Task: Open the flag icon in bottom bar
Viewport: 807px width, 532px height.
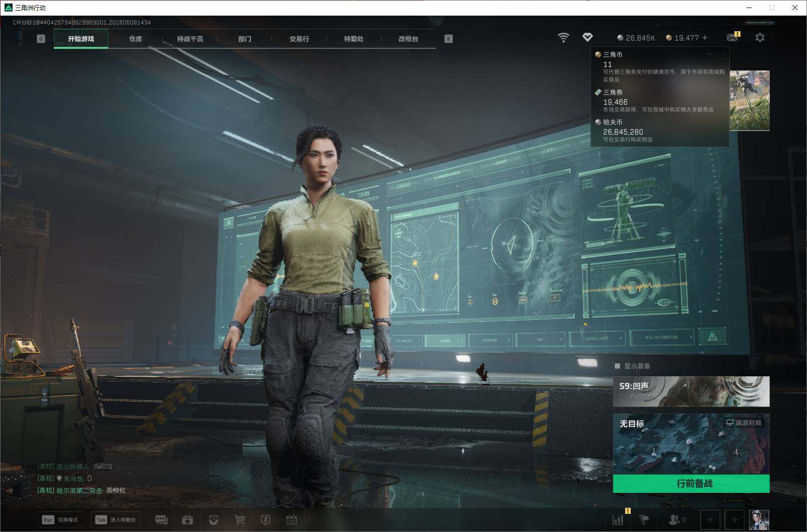Action: tap(644, 519)
